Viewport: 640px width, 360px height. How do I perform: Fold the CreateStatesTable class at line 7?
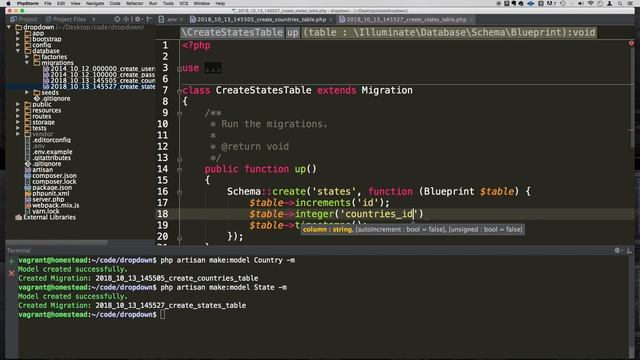pyautogui.click(x=179, y=91)
